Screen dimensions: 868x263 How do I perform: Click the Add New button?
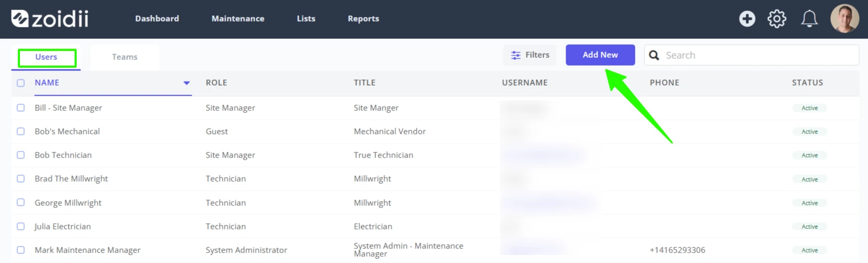point(600,55)
